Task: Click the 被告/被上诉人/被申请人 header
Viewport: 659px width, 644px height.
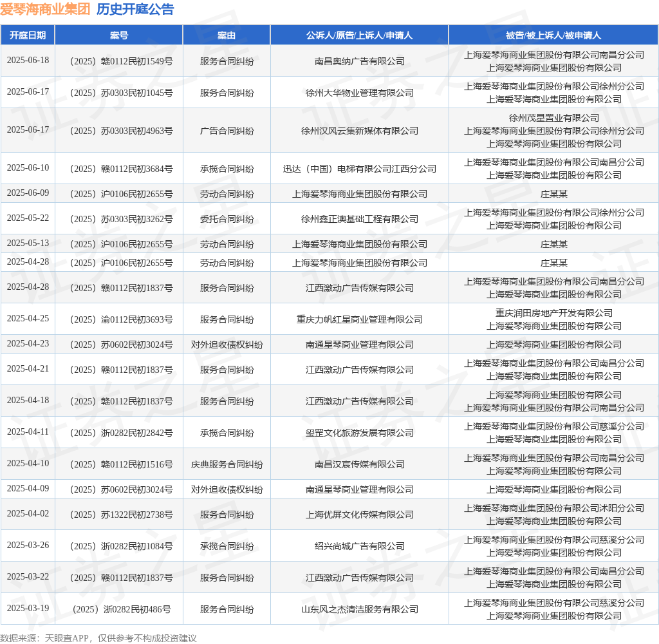Action: [553, 35]
